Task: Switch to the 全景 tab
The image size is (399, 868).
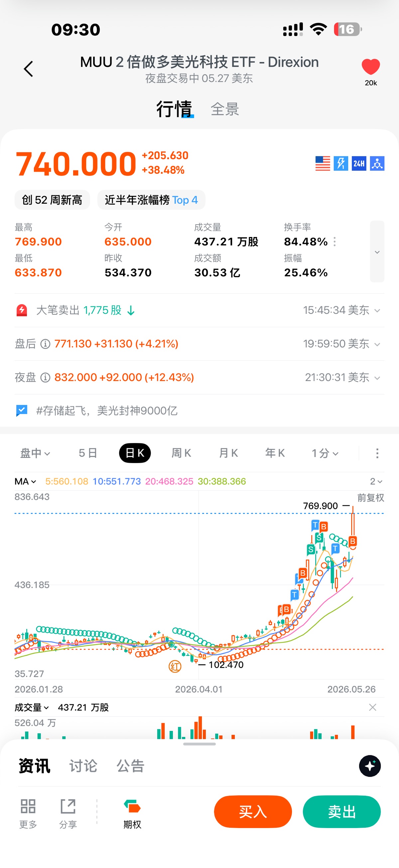Action: coord(225,109)
